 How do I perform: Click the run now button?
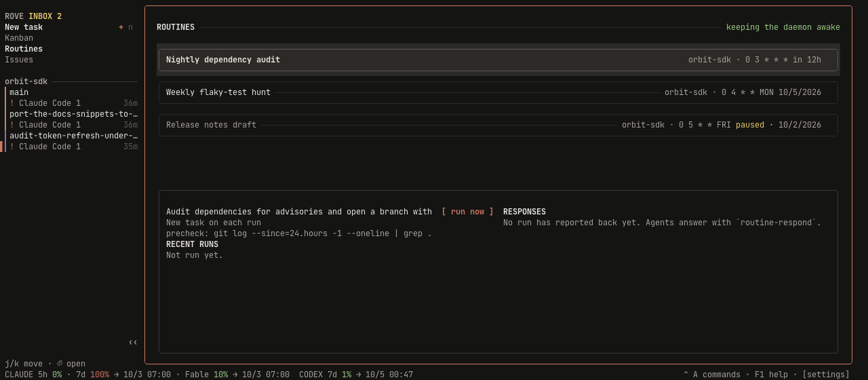coord(468,212)
